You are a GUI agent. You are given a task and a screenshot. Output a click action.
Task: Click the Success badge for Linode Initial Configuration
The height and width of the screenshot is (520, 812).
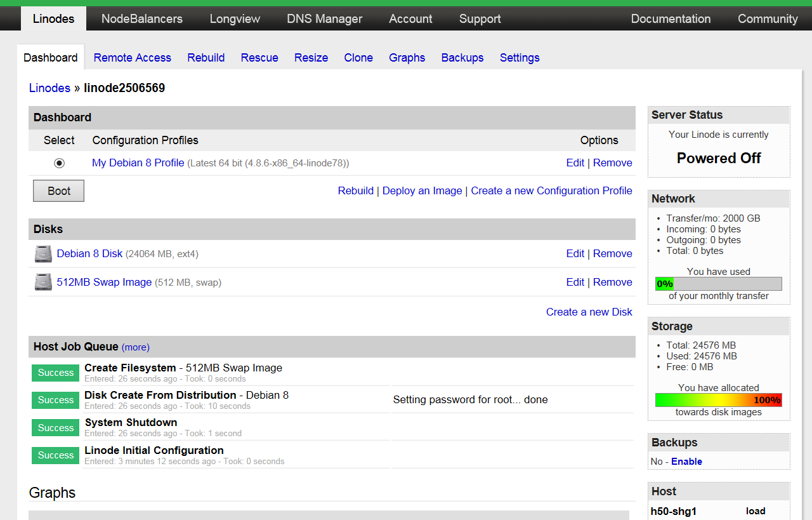coord(56,456)
